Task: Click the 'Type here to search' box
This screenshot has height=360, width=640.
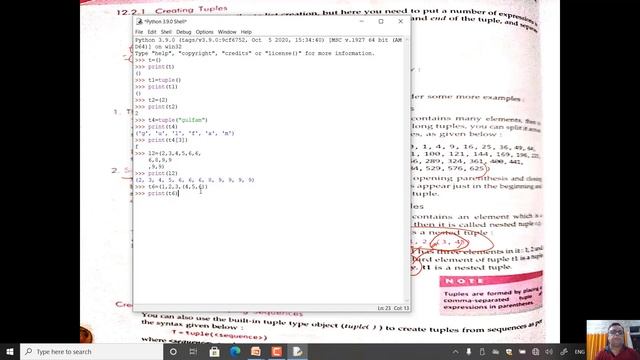Action: pos(91,351)
